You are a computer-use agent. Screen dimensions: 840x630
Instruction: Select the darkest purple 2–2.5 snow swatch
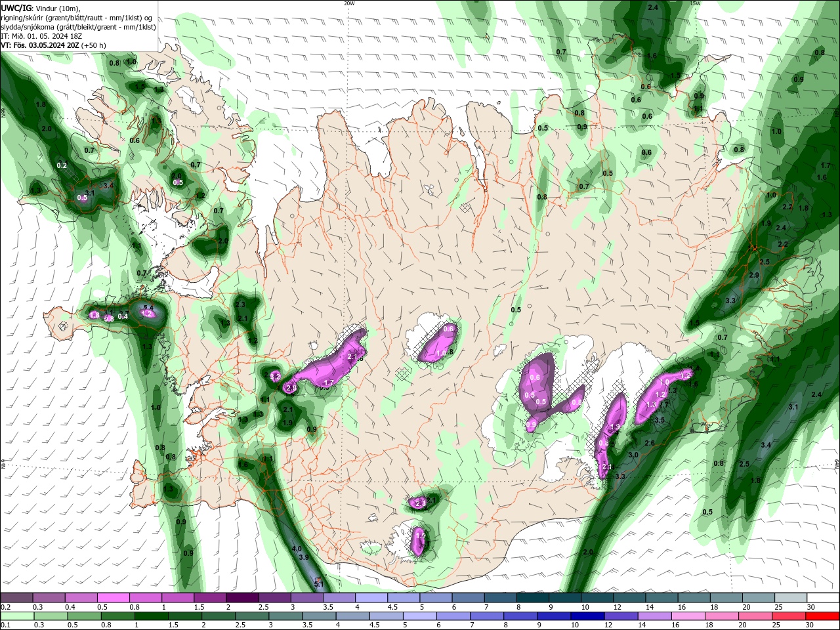(242, 598)
